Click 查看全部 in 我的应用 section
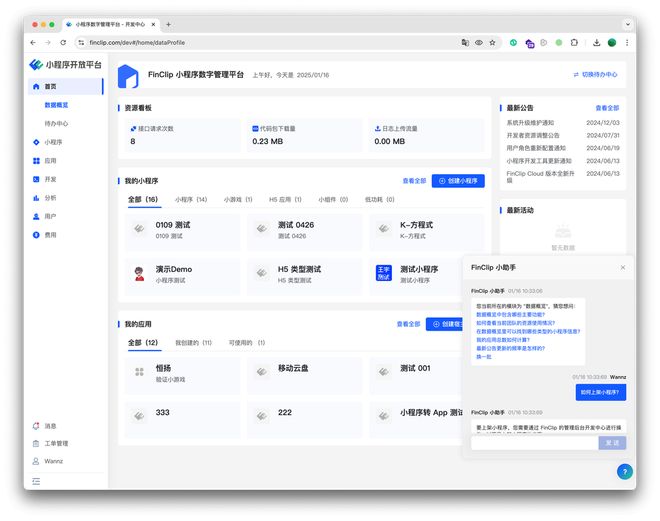The image size is (660, 521). click(408, 324)
